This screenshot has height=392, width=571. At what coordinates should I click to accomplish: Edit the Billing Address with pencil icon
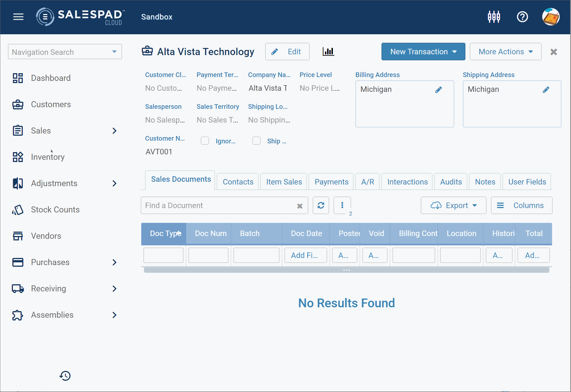pos(439,90)
